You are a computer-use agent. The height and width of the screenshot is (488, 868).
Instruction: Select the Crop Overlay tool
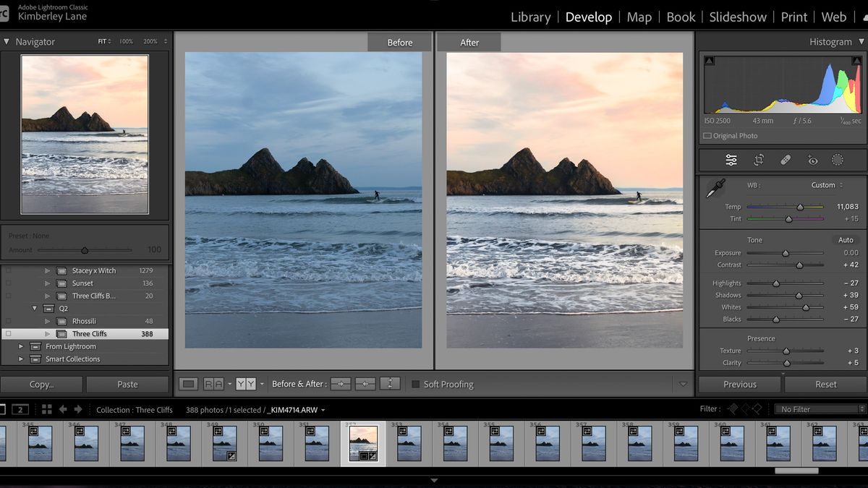(758, 160)
